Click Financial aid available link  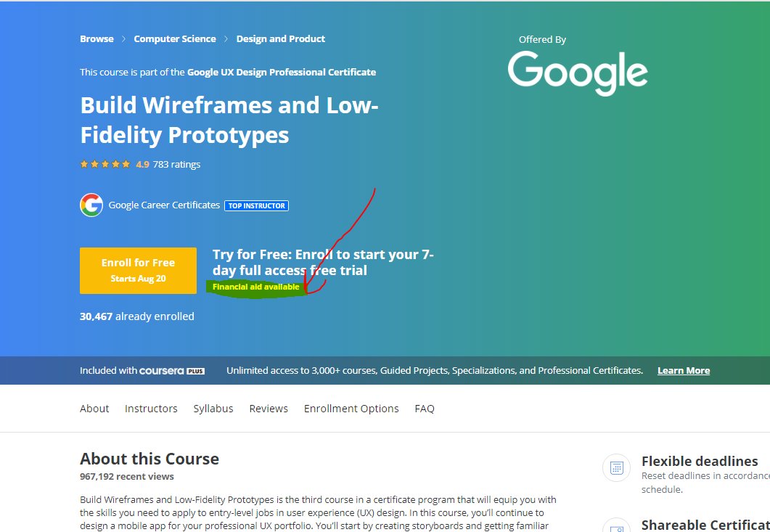pyautogui.click(x=256, y=287)
